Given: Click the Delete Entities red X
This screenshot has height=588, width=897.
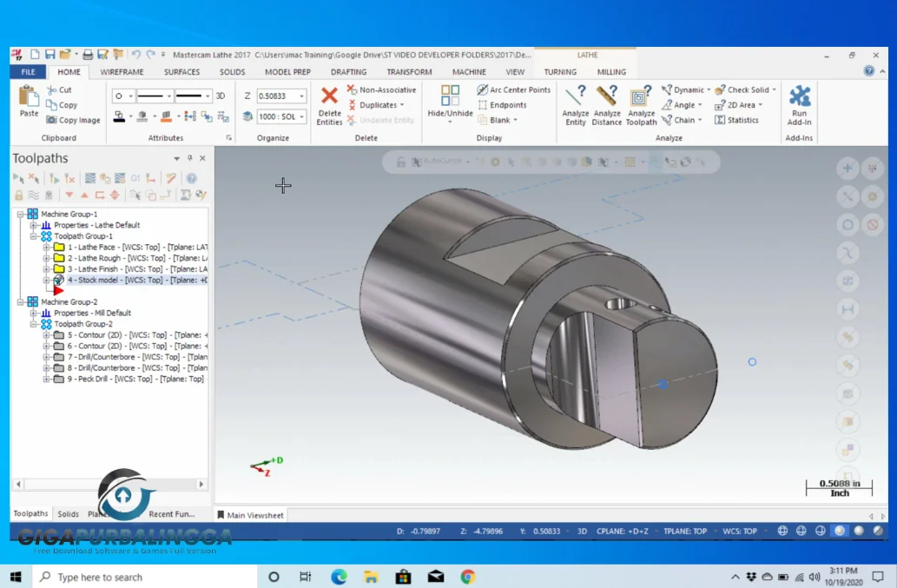Looking at the screenshot, I should (329, 95).
